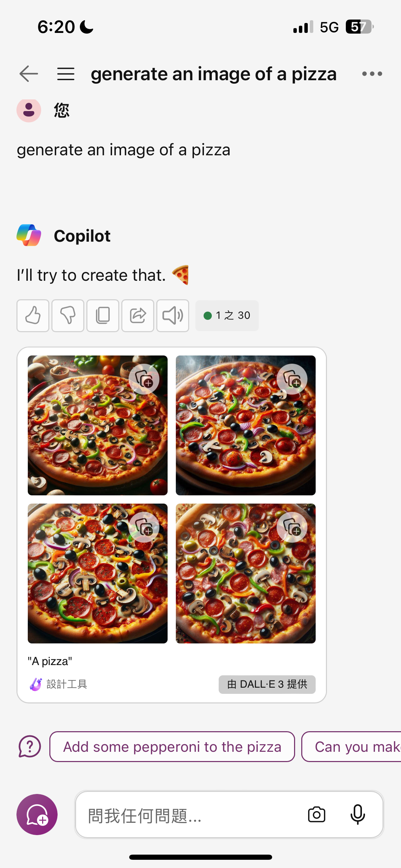The image size is (401, 868).
Task: Choose 'Add some pepperoni to the pizza' suggestion
Action: coord(172,747)
